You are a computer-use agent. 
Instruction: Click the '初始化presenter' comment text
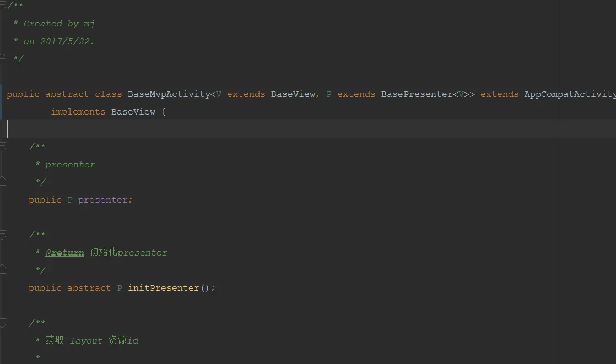(128, 252)
